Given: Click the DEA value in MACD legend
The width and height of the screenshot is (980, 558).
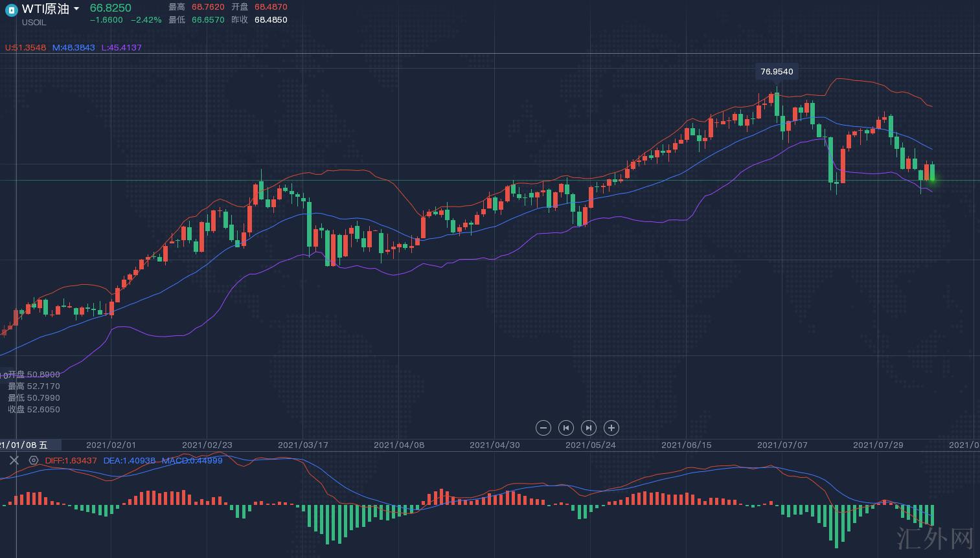Looking at the screenshot, I should 129,461.
